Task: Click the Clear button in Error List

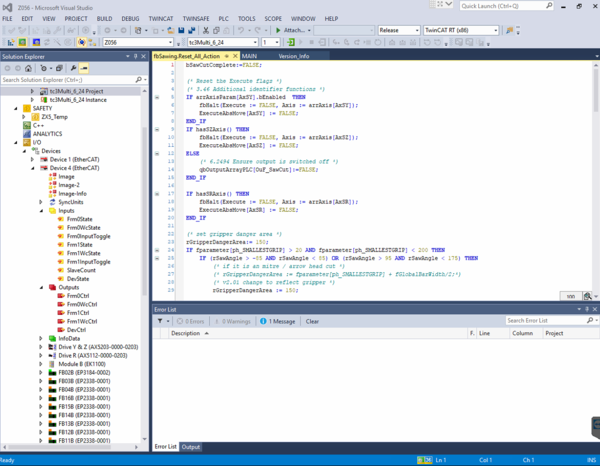Action: point(312,321)
